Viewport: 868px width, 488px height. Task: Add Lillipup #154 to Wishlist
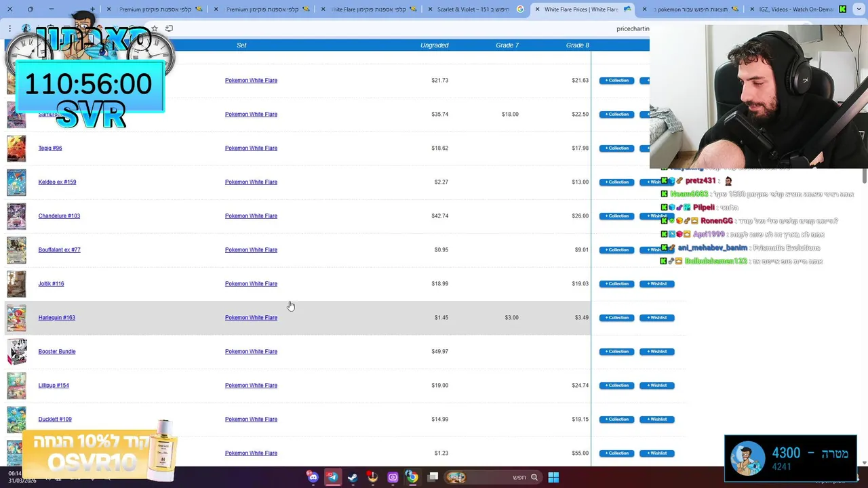point(656,386)
